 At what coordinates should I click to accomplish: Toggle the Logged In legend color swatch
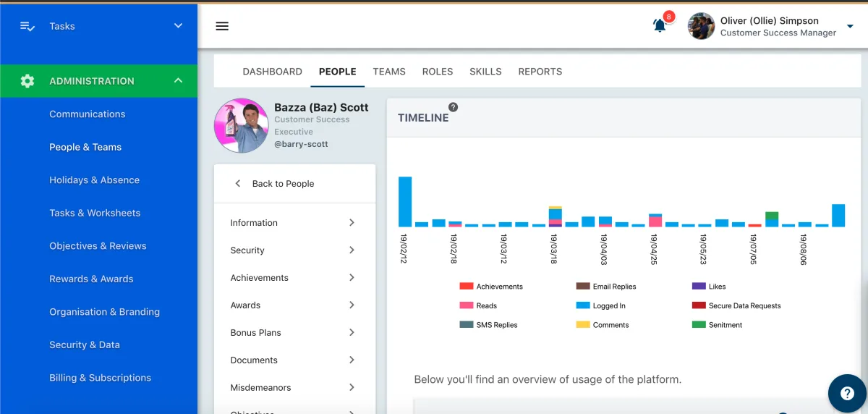pyautogui.click(x=583, y=305)
